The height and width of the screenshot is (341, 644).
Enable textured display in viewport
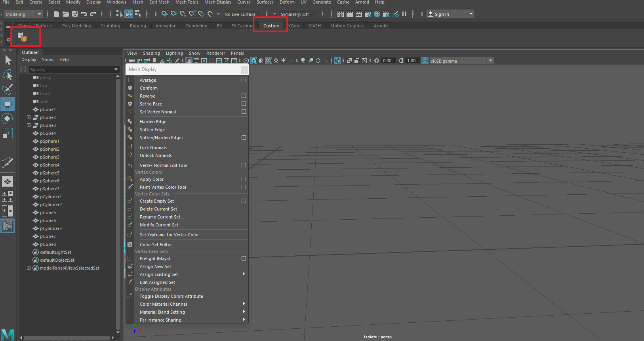pos(276,61)
